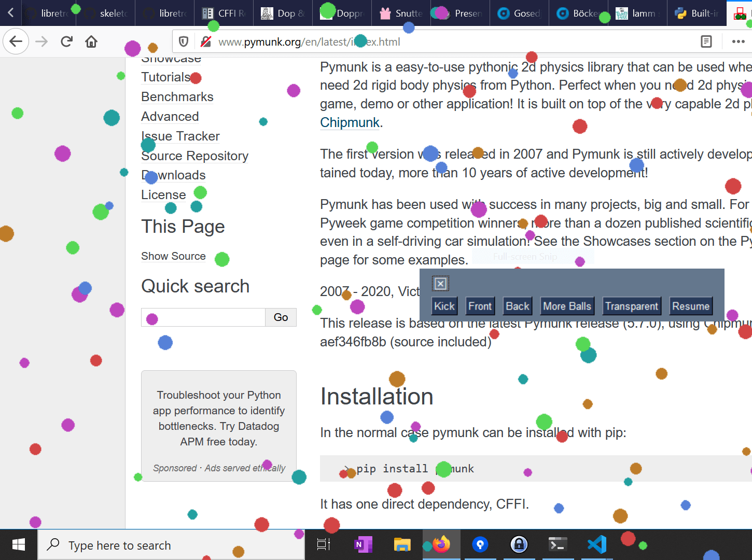This screenshot has height=560, width=752.
Task: Switch to the skeleto tab
Action: tap(106, 13)
